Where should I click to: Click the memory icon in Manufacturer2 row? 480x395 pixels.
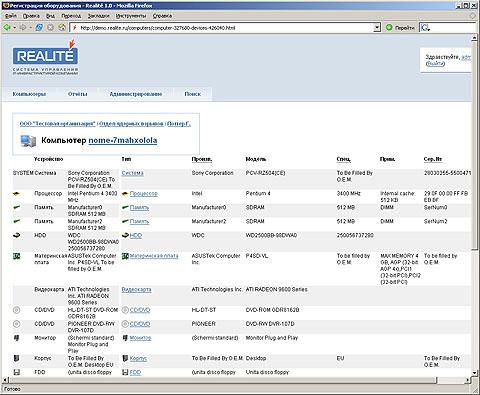coord(16,222)
